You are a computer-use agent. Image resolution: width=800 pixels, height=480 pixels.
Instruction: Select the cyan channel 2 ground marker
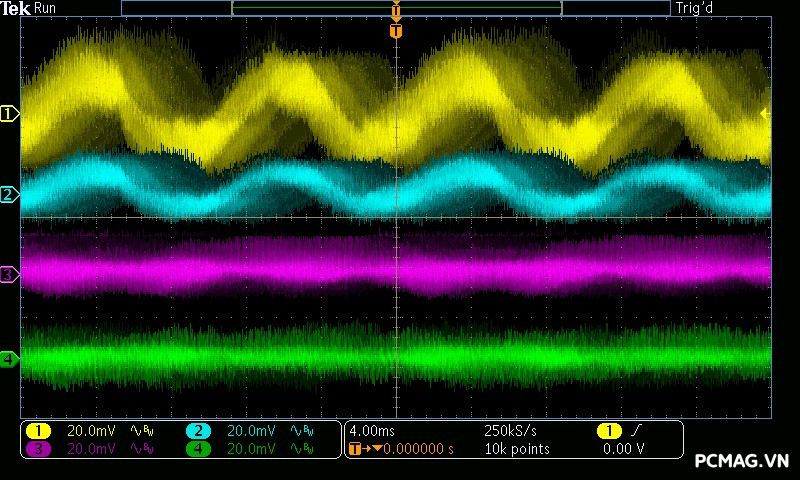tap(10, 194)
